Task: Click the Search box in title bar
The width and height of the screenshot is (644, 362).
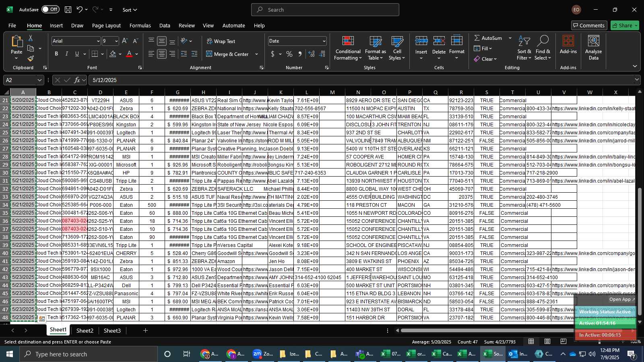Action: pyautogui.click(x=325, y=10)
